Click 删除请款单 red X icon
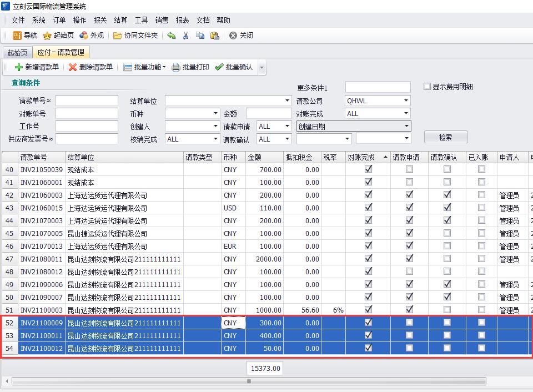The height and width of the screenshot is (392, 533). click(x=73, y=67)
